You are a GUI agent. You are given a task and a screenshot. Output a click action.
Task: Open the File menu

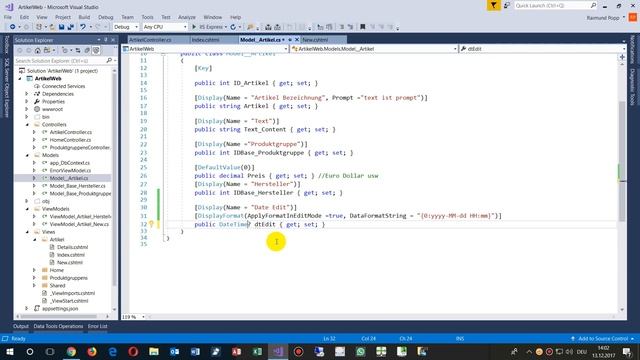(8, 17)
